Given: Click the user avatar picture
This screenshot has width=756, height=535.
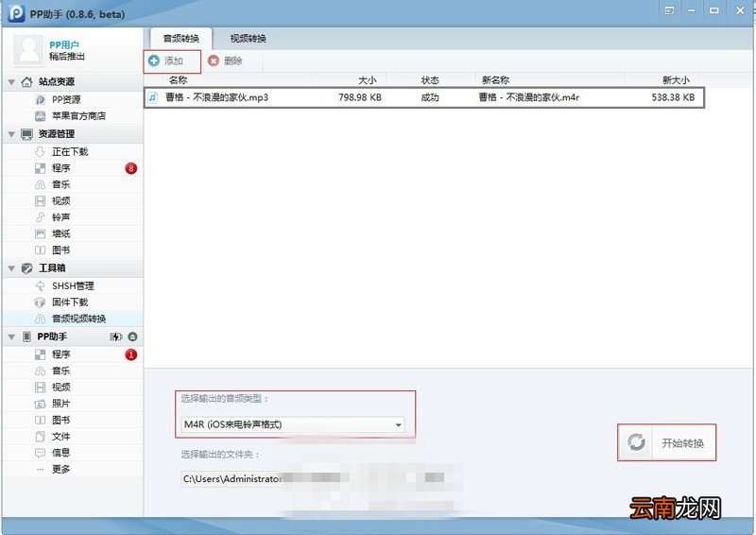Looking at the screenshot, I should pyautogui.click(x=29, y=50).
